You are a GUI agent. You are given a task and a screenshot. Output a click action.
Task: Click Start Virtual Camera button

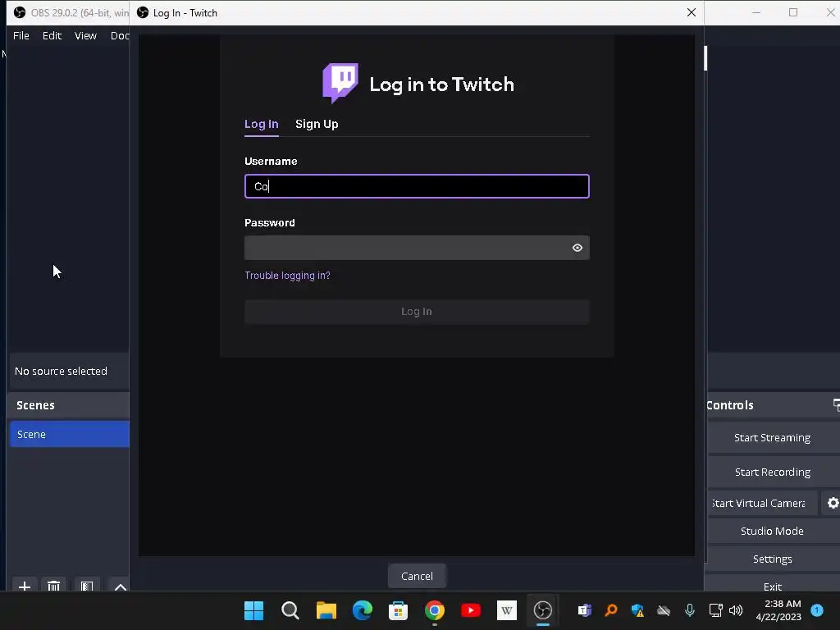click(x=762, y=503)
